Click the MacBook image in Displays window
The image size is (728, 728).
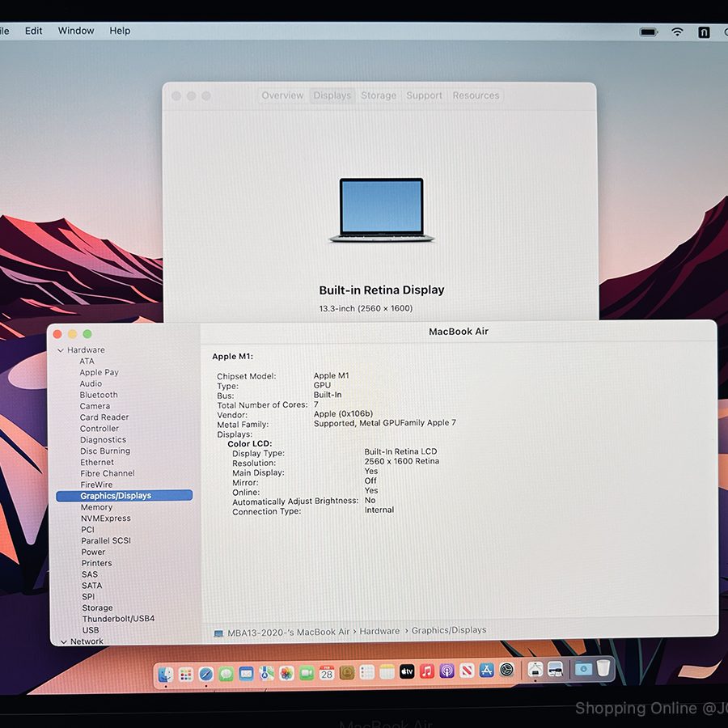[x=382, y=210]
